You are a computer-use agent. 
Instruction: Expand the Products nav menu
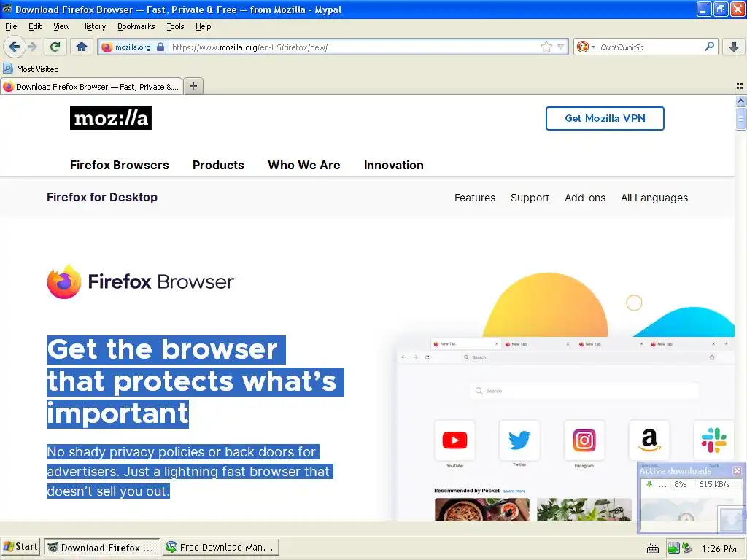218,165
